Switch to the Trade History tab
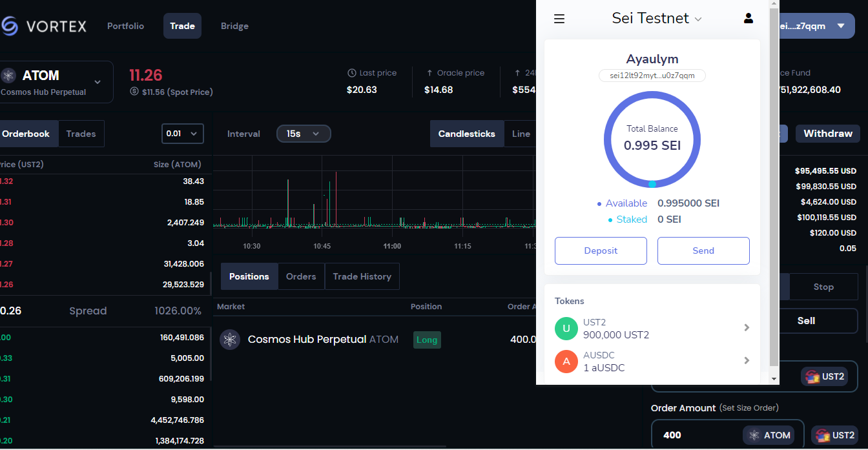868x450 pixels. (362, 276)
